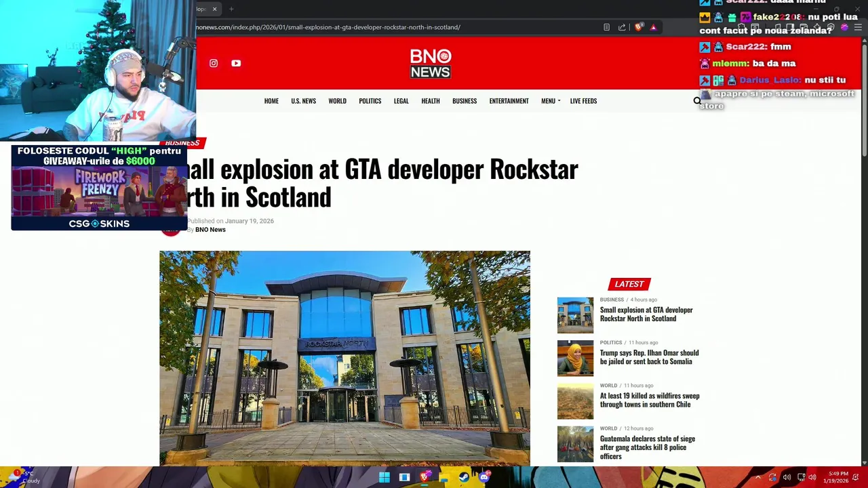Click BNO News author link
Image resolution: width=868 pixels, height=488 pixels.
210,230
